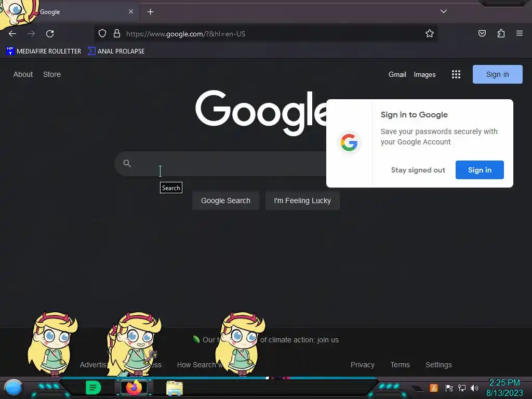Click the magnifier icon in search box

coord(127,164)
